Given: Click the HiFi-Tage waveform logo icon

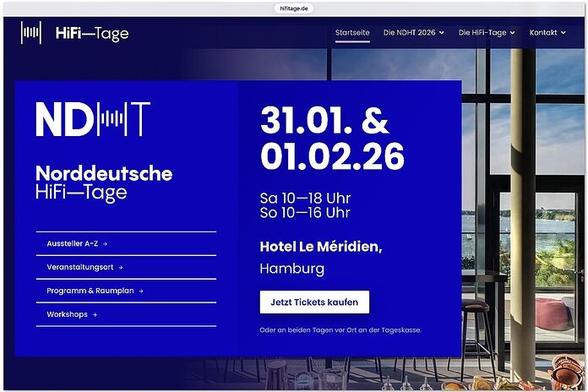Looking at the screenshot, I should coord(31,33).
